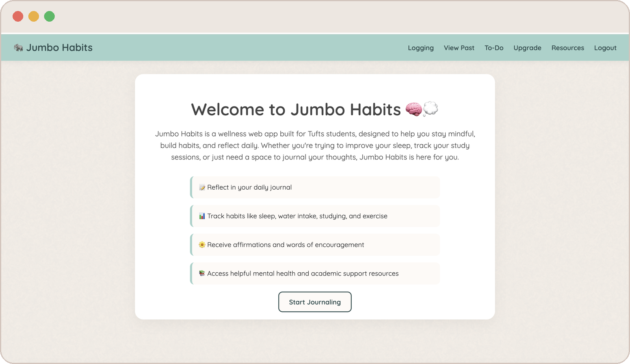This screenshot has width=630, height=364.
Task: Click the bar chart icon beside Track habits
Action: (202, 216)
